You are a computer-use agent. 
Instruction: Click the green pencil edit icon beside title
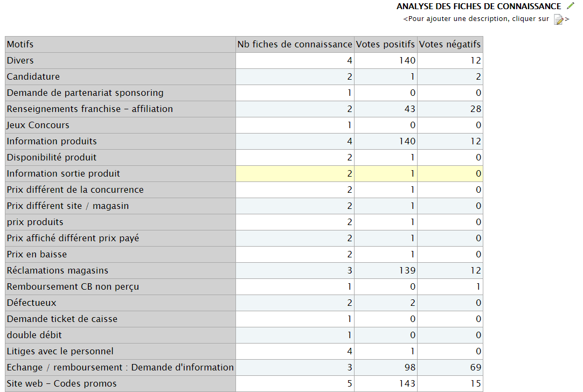point(571,6)
